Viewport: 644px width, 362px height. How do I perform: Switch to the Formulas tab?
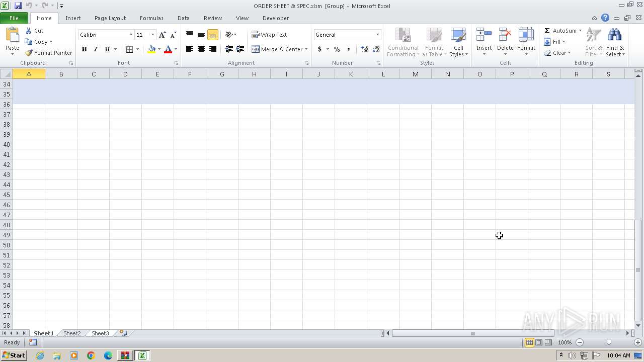coord(151,18)
